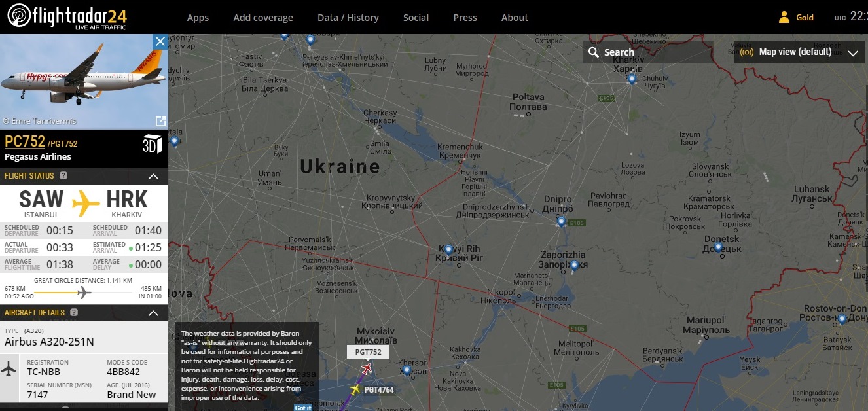Viewport: 868px width, 411px height.
Task: Click the Dnipro airport pin
Action: [x=561, y=222]
